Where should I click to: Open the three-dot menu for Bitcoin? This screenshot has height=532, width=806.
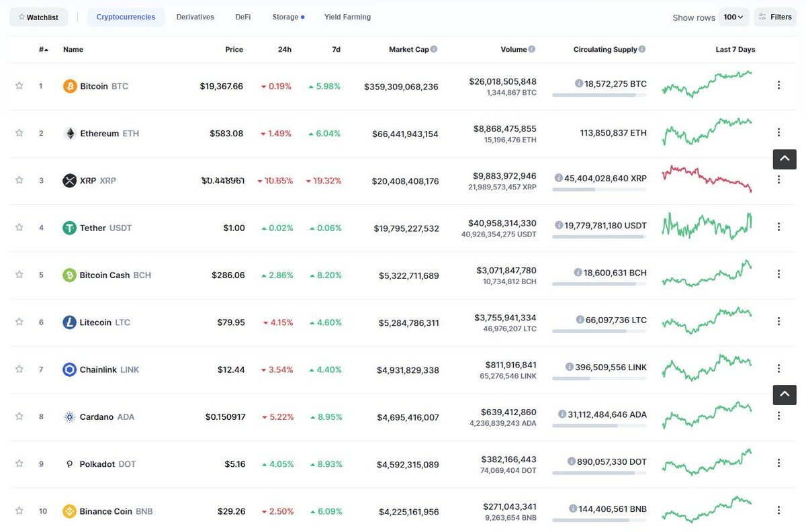pyautogui.click(x=778, y=85)
